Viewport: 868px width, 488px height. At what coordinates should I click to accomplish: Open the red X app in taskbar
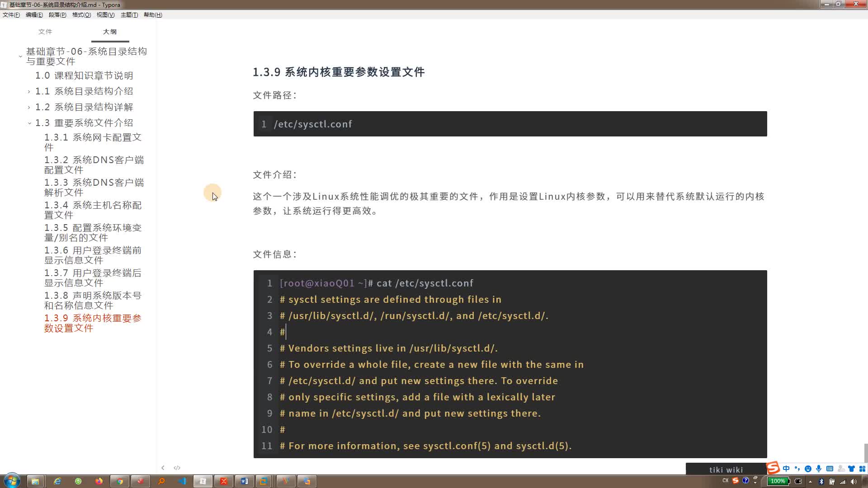click(x=224, y=481)
